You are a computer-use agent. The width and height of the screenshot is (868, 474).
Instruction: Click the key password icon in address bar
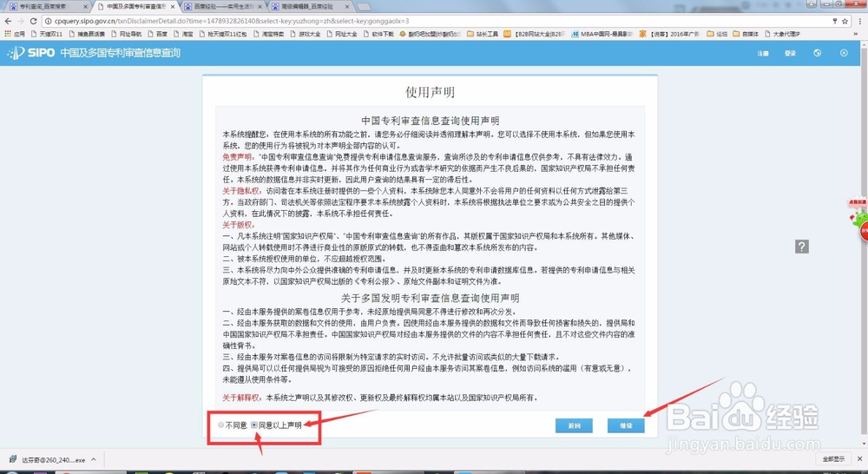835,21
